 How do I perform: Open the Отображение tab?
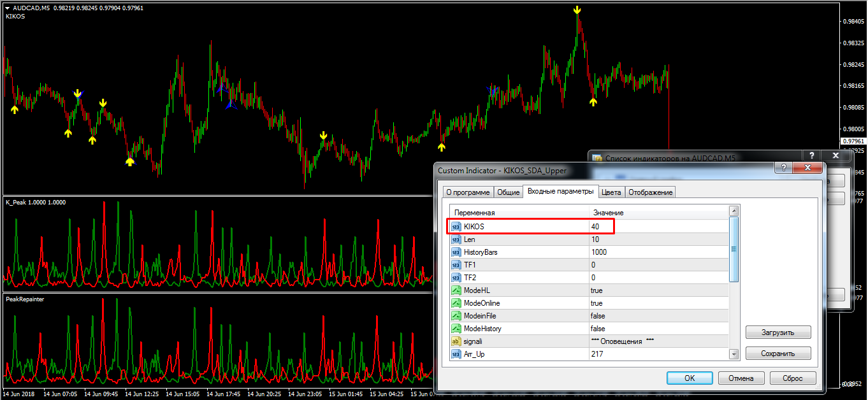click(x=650, y=192)
